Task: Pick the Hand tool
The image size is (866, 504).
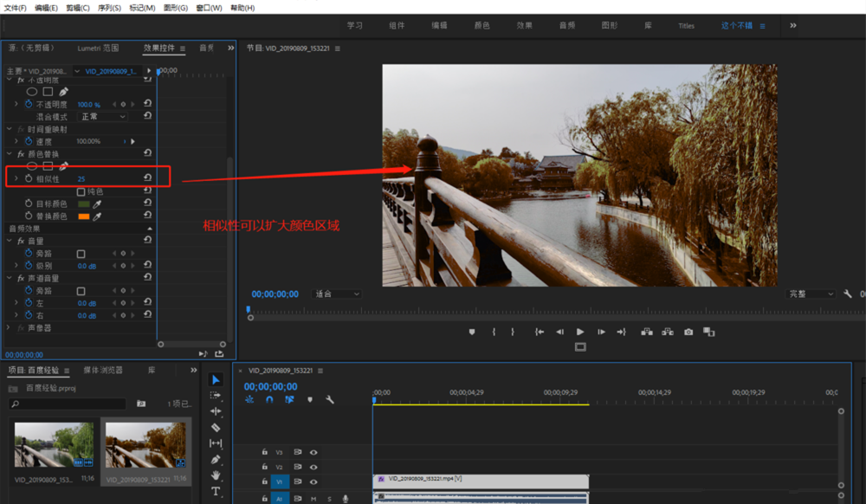Action: [x=216, y=475]
